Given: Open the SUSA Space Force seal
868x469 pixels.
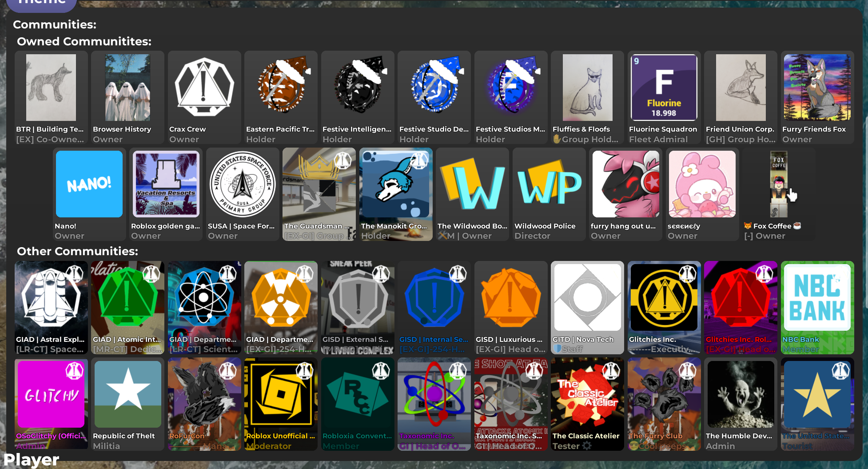Looking at the screenshot, I should [x=242, y=184].
